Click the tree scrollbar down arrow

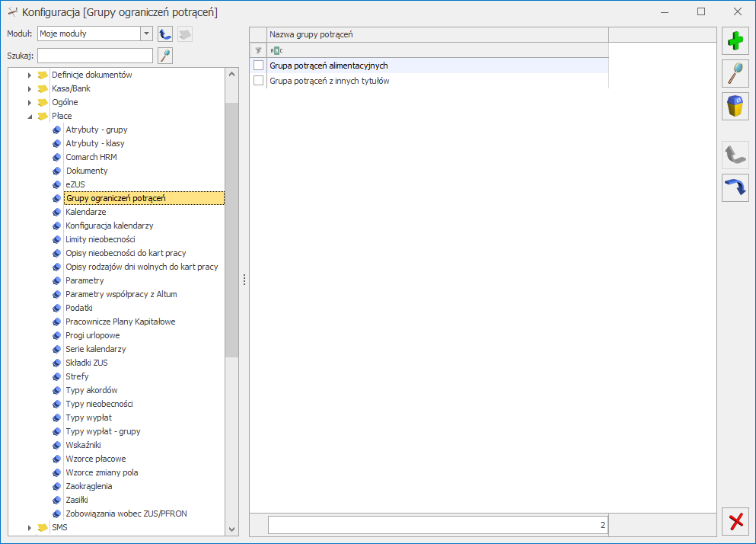coord(232,529)
